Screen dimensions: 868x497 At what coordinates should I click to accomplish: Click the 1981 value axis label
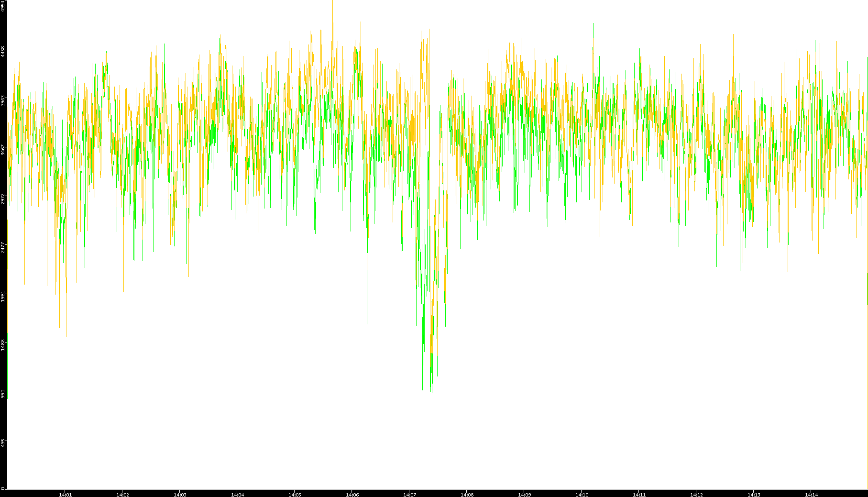pyautogui.click(x=3, y=296)
